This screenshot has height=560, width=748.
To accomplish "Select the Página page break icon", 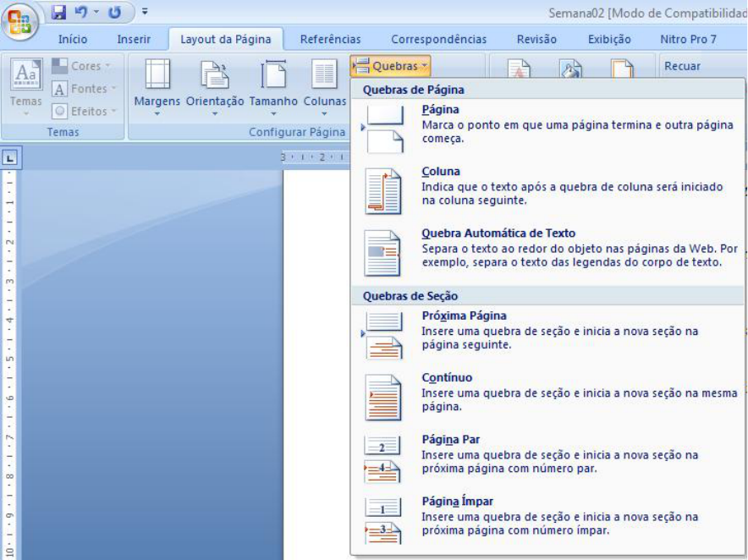I will (385, 129).
